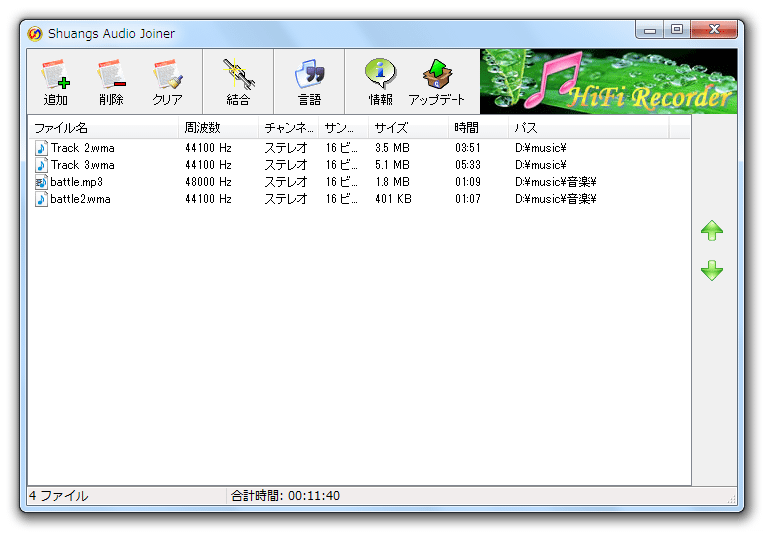Sort by the 周波数 column header
The width and height of the screenshot is (766, 533).
point(218,128)
